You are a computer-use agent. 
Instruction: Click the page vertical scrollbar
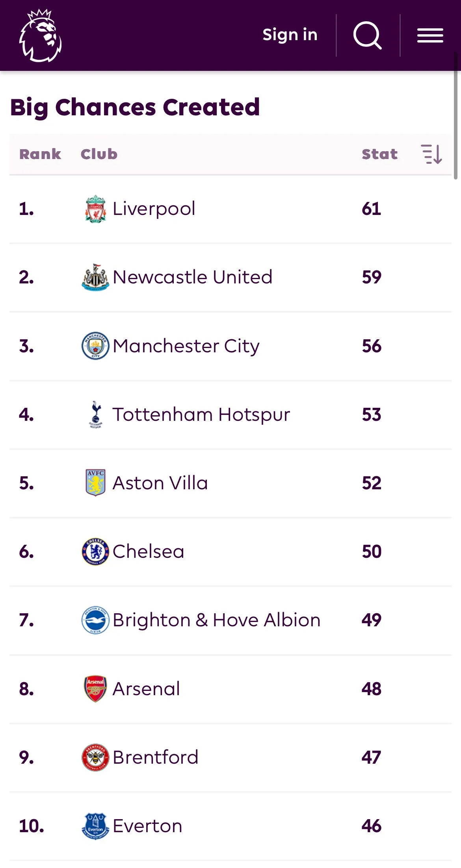[x=456, y=118]
